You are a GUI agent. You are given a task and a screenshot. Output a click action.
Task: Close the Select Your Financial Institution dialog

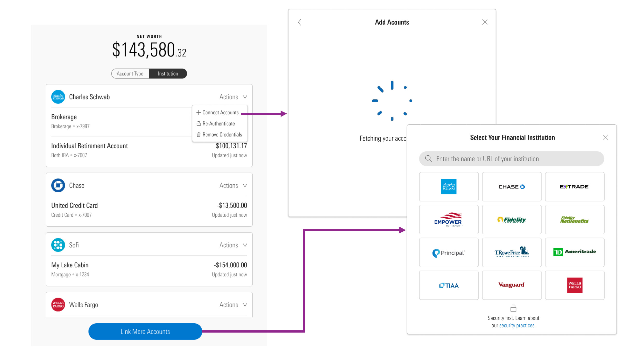(x=605, y=137)
